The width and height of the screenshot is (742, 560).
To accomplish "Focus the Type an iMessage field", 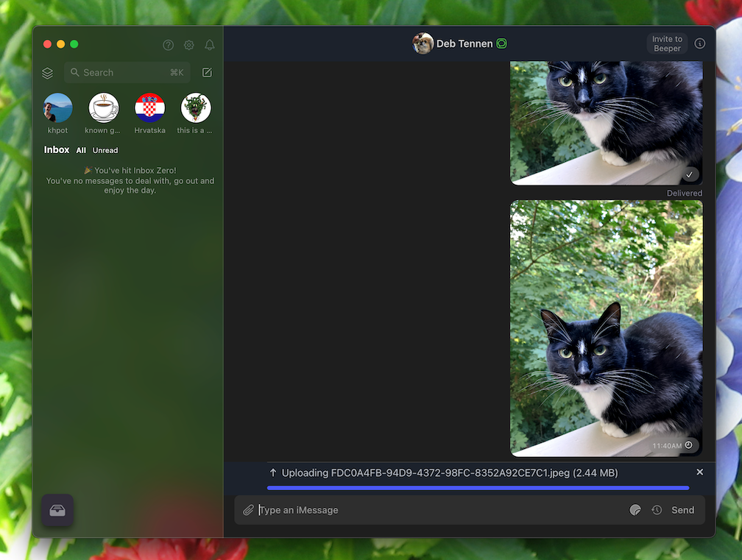I will [x=440, y=510].
